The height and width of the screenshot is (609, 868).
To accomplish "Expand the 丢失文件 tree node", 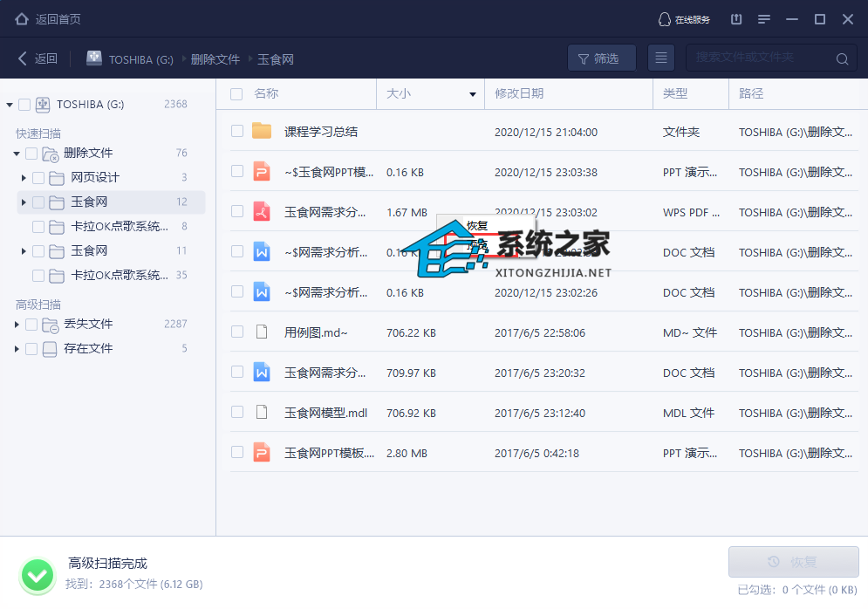I will coord(17,325).
